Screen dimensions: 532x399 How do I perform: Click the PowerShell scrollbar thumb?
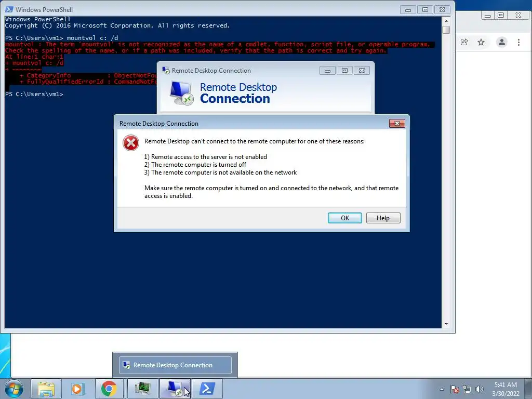point(446,30)
